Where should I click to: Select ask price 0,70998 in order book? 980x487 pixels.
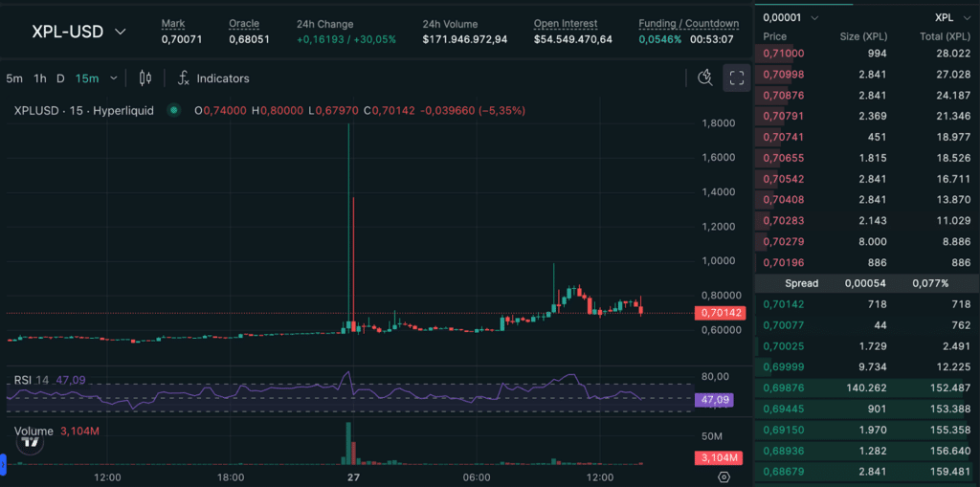(x=784, y=75)
